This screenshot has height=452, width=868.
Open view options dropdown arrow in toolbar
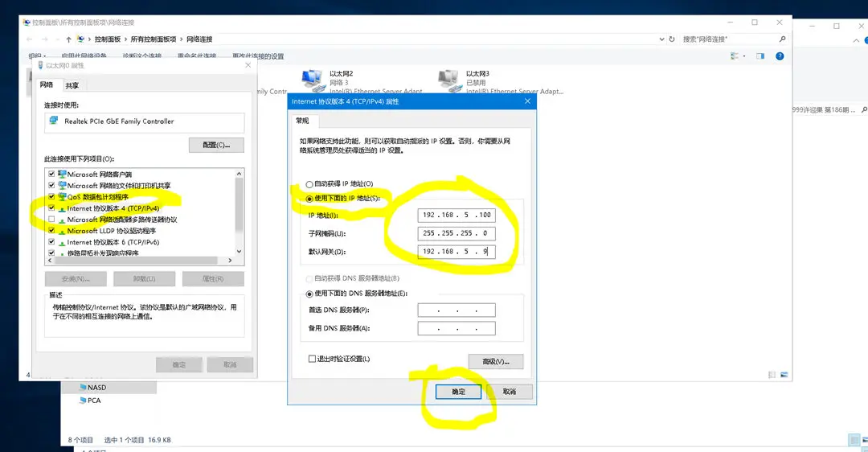(x=744, y=56)
